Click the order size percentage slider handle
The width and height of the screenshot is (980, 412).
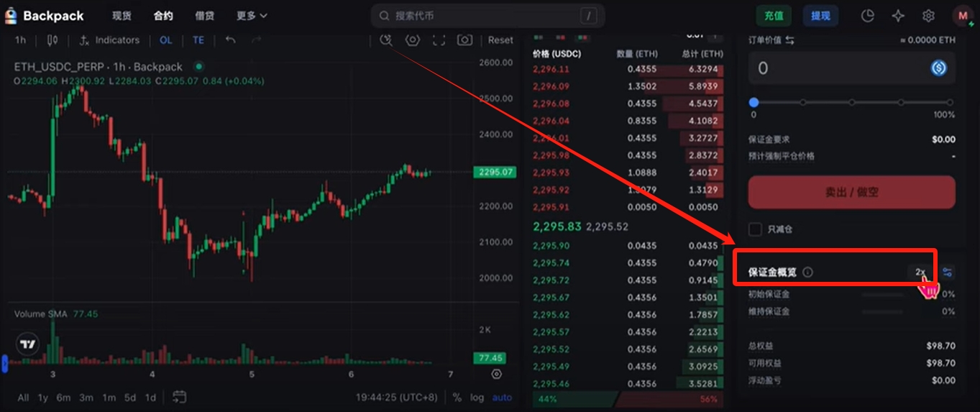pyautogui.click(x=754, y=103)
